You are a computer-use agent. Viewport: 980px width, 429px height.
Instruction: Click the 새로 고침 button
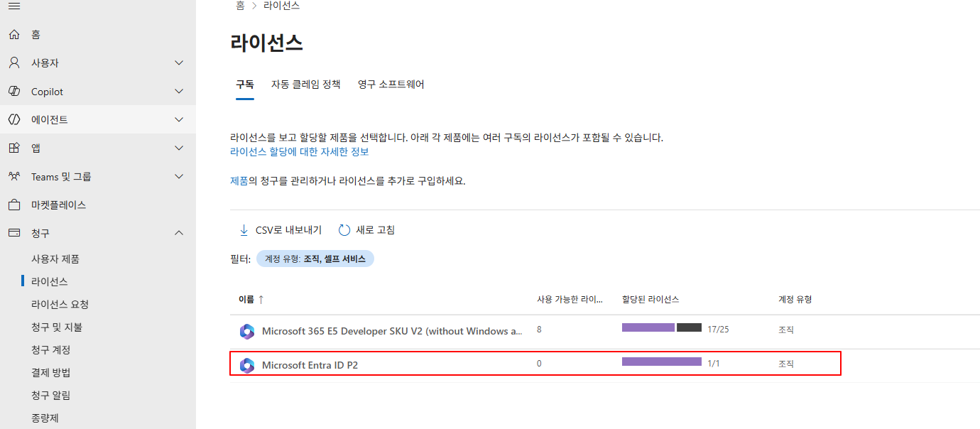pyautogui.click(x=366, y=230)
